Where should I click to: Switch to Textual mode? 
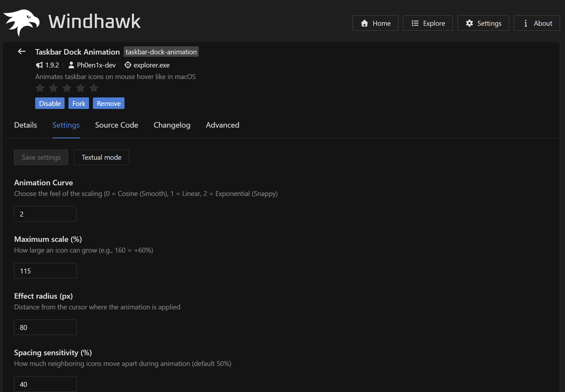[102, 157]
